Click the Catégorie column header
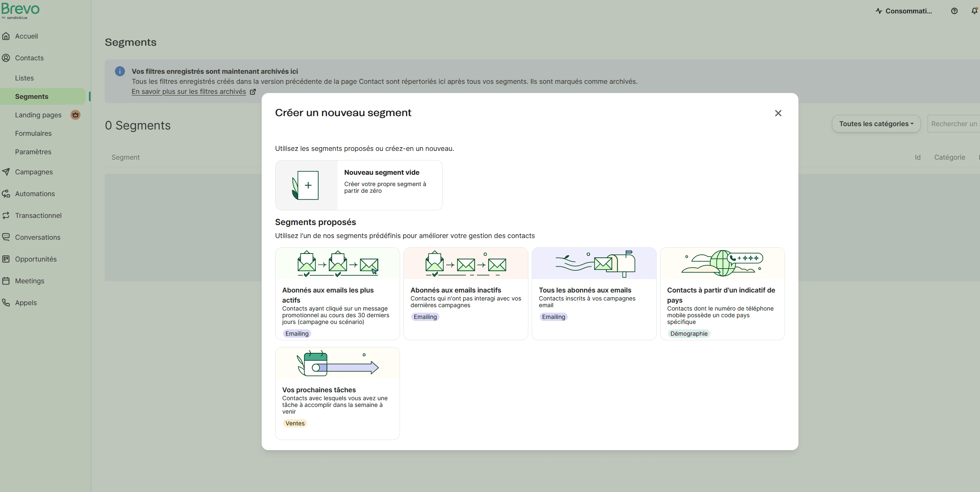Viewport: 980px width, 492px height. [x=949, y=157]
